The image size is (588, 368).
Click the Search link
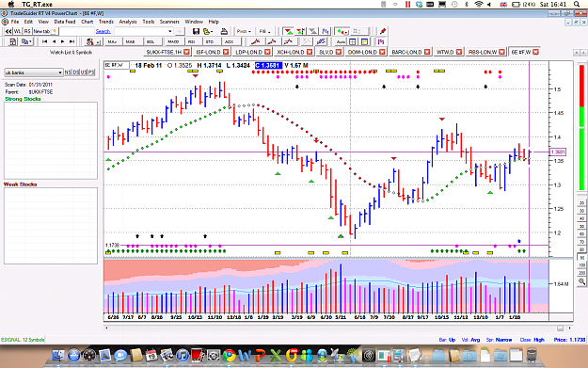[103, 31]
